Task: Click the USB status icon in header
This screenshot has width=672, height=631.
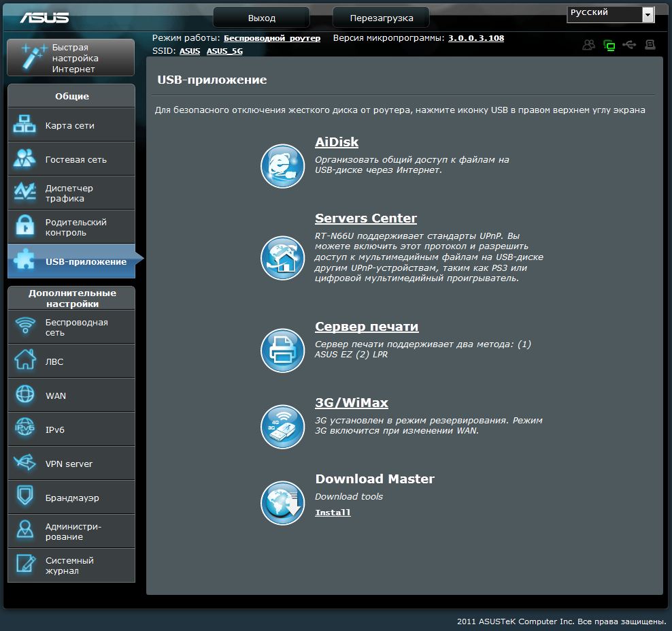Action: coord(629,45)
